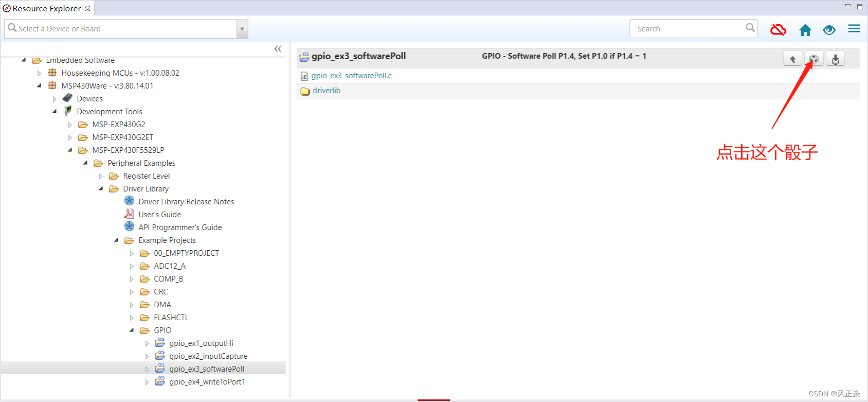Expand Housekeeping MCUs node
Image resolution: width=868 pixels, height=402 pixels.
(39, 74)
